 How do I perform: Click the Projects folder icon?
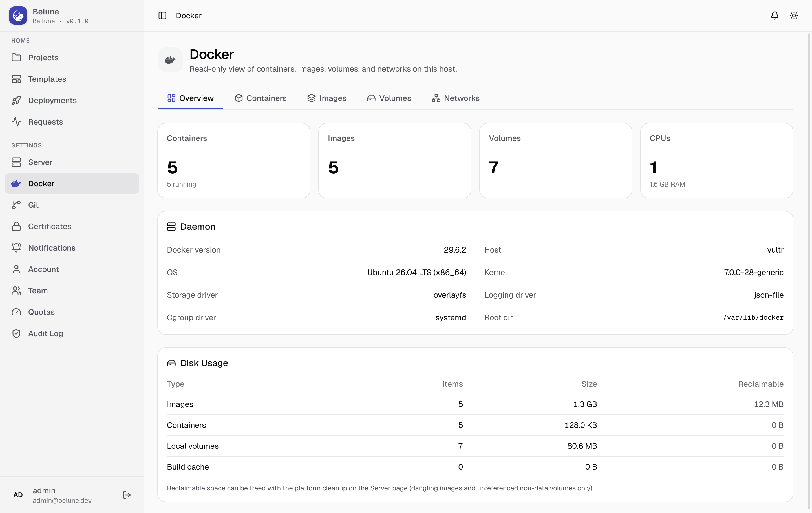click(16, 57)
